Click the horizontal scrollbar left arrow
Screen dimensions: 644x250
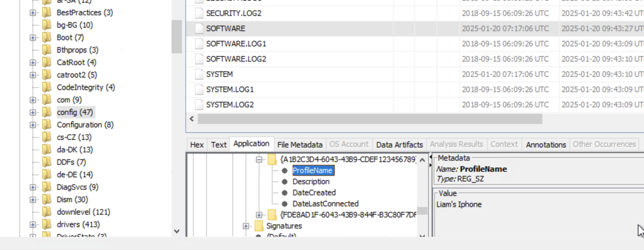[x=192, y=119]
